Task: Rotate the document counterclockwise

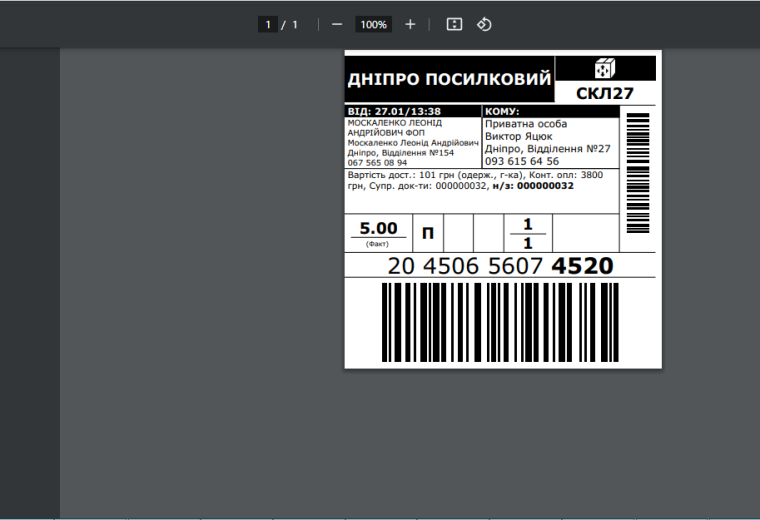Action: 484,24
